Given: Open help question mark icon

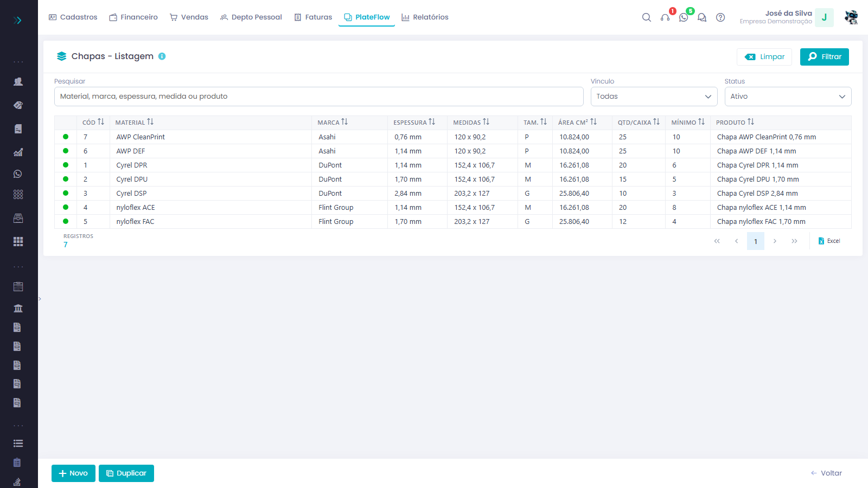Looking at the screenshot, I should point(720,17).
